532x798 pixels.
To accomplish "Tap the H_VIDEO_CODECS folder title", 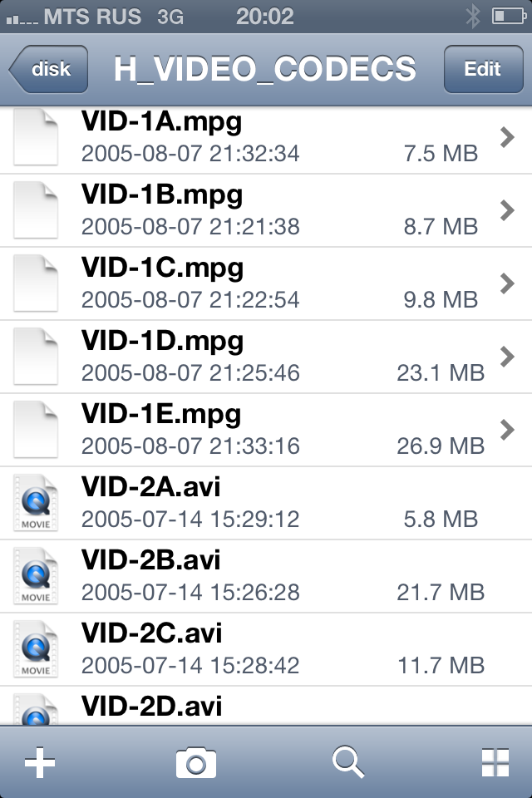I will click(x=264, y=69).
